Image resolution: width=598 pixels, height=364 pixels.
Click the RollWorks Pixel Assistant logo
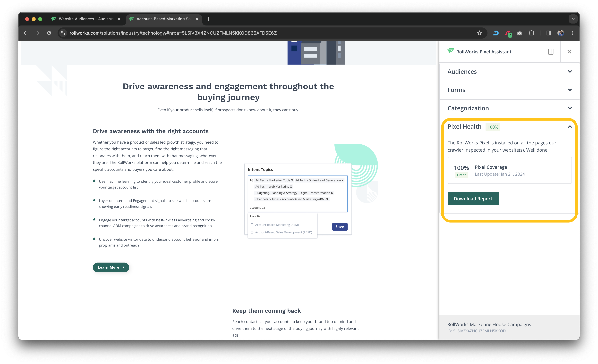(451, 51)
